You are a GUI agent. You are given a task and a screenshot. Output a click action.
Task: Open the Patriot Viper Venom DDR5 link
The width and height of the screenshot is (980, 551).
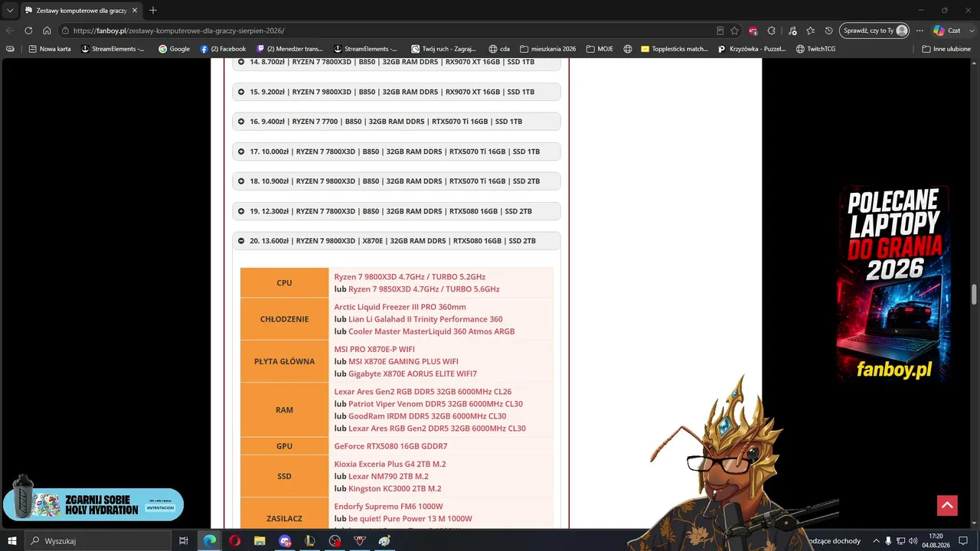436,403
